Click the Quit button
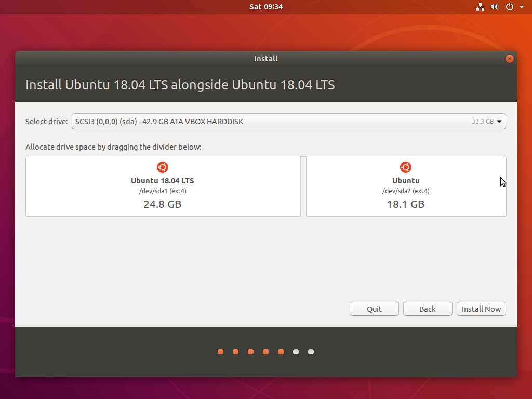 coord(374,309)
